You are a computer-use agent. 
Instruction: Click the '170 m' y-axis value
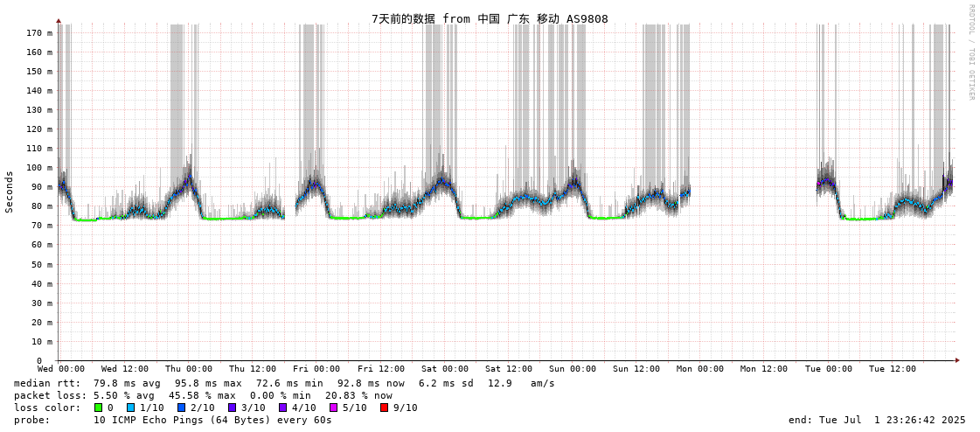[x=40, y=32]
